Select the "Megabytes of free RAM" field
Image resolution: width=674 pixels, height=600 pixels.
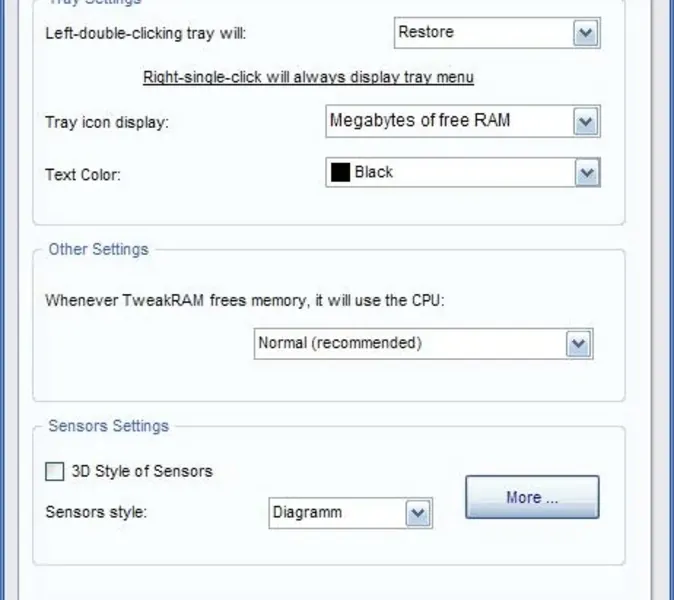tap(448, 121)
